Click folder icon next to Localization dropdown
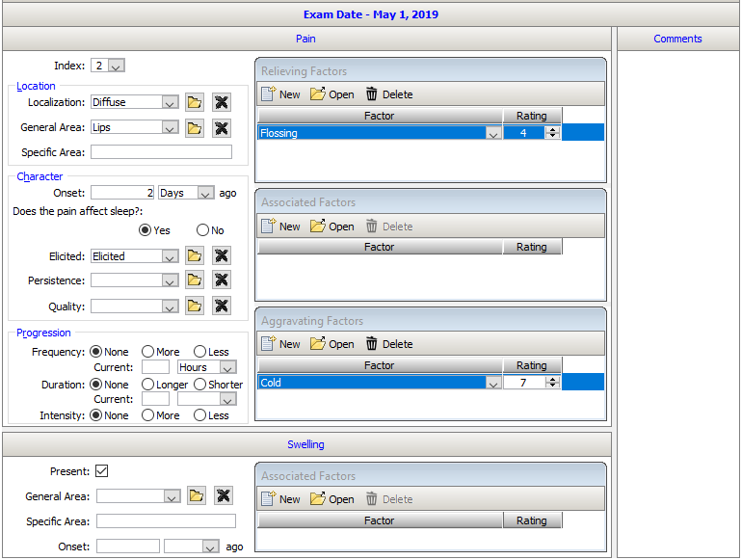The image size is (742, 560). (195, 102)
